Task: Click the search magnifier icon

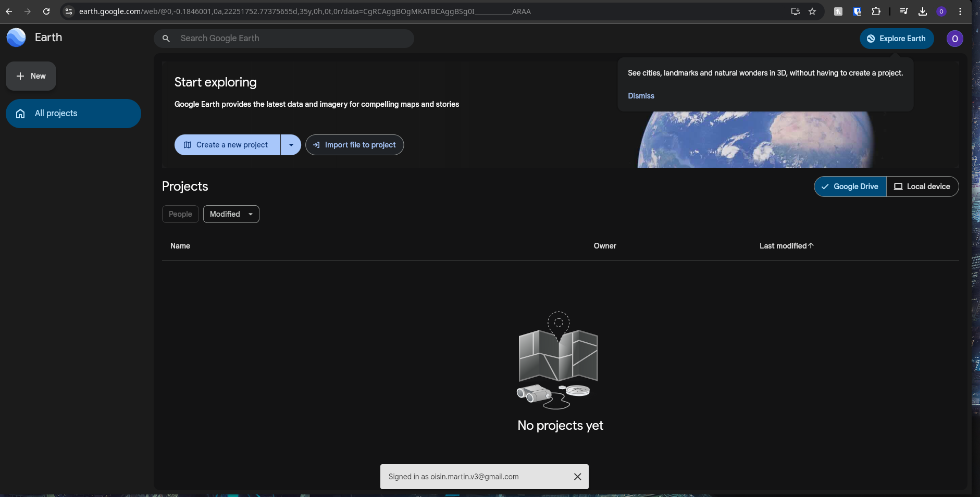Action: pos(166,39)
